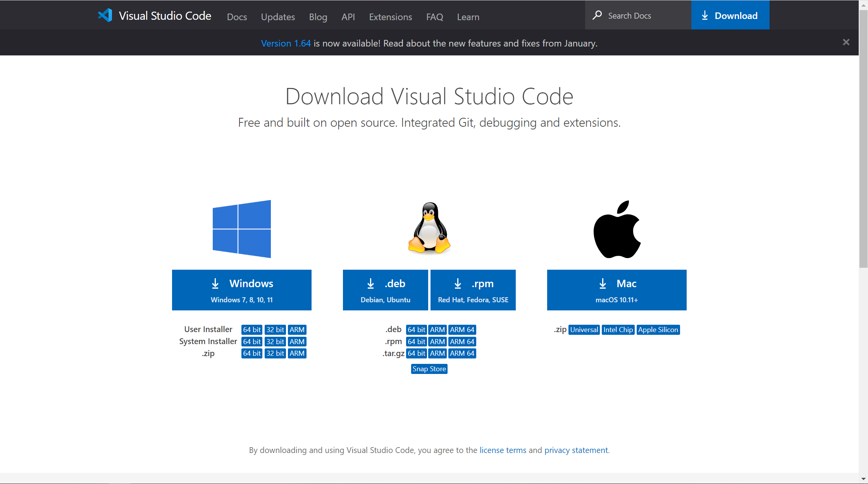This screenshot has width=868, height=484.
Task: Select the 64 bit User Installer option
Action: (x=251, y=330)
